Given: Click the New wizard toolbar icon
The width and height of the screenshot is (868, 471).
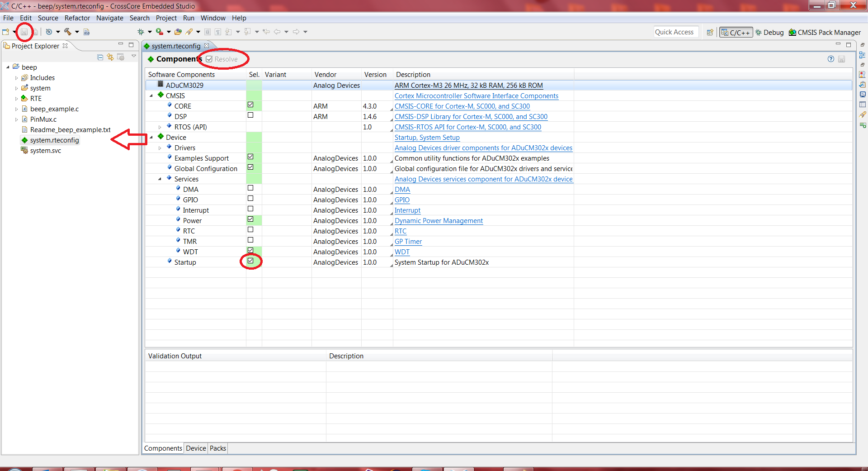Looking at the screenshot, I should click(x=6, y=32).
